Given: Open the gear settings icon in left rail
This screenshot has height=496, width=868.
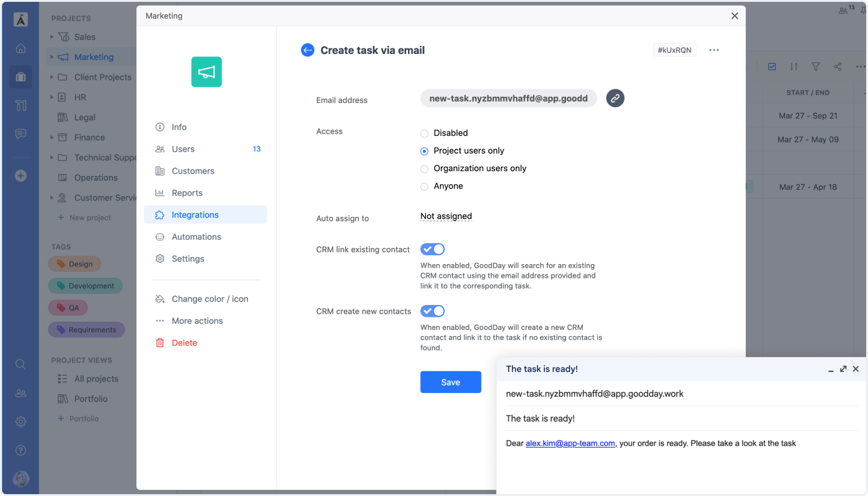Looking at the screenshot, I should (20, 422).
